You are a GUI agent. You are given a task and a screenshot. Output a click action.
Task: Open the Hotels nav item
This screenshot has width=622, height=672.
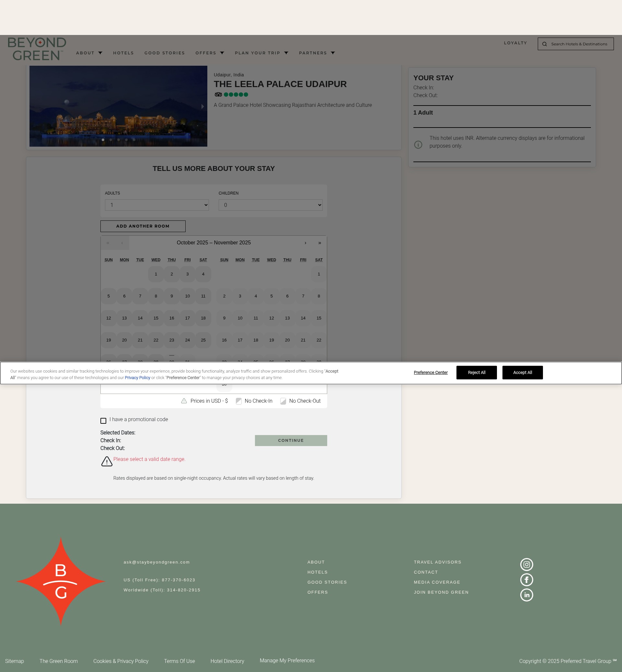pos(123,53)
